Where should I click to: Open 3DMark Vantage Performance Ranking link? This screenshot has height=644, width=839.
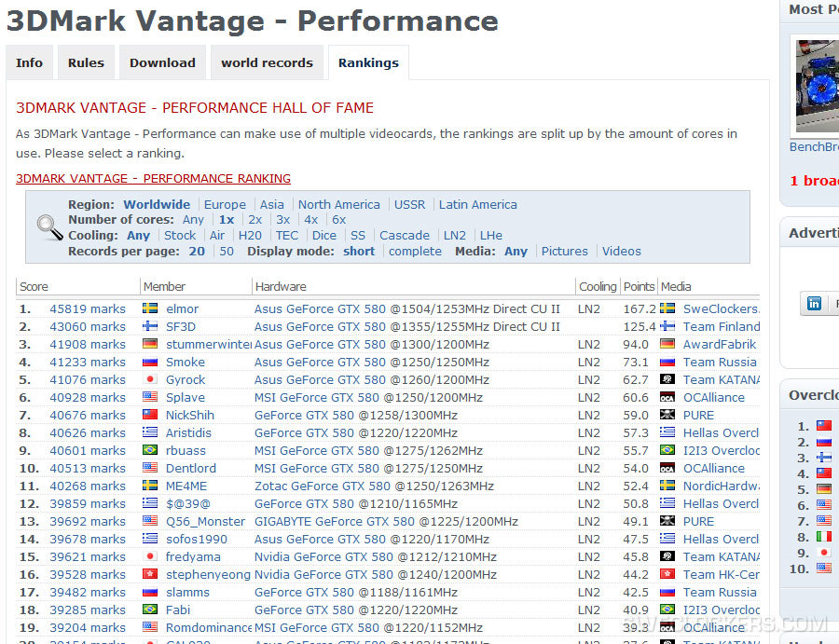[153, 179]
